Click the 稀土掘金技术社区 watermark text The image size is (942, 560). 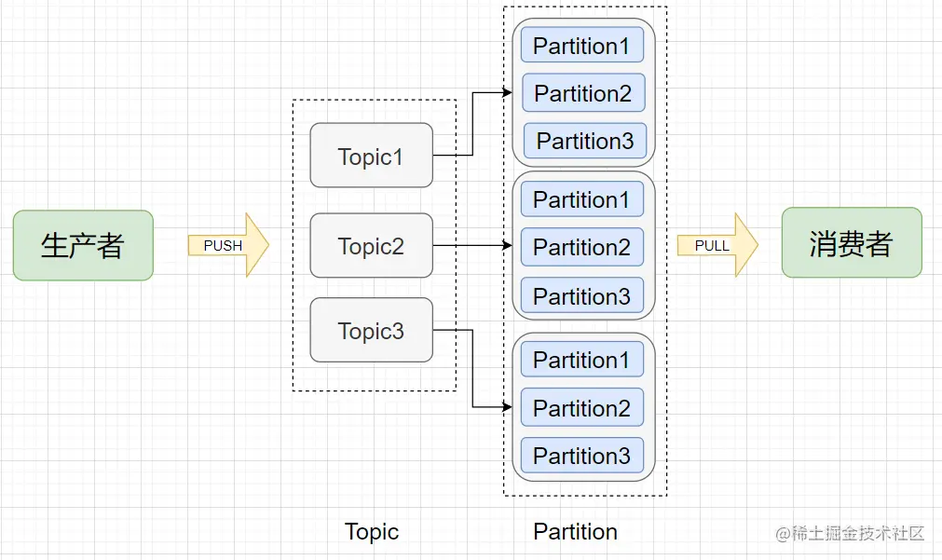coord(857,533)
